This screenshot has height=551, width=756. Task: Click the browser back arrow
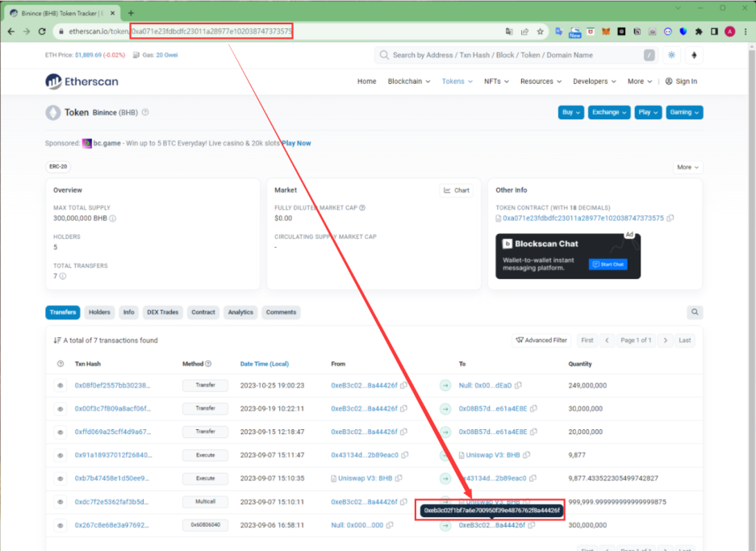(11, 31)
